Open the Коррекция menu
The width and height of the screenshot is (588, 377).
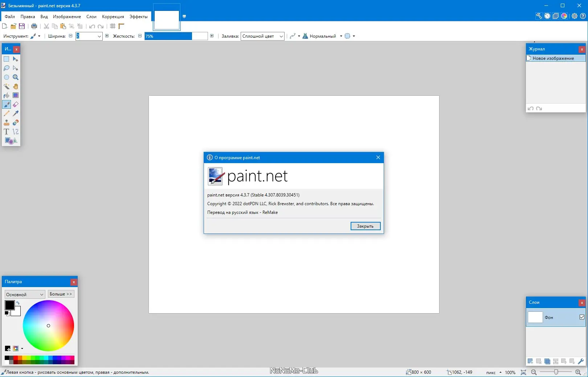click(113, 17)
